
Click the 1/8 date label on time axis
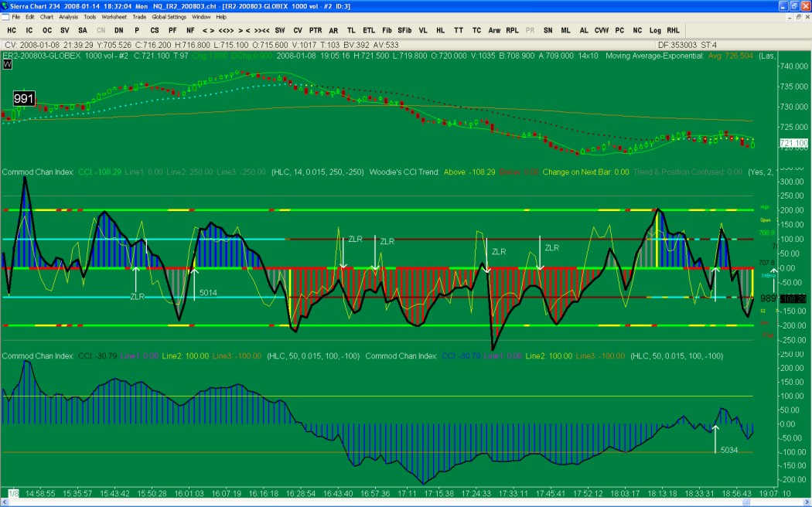13,494
